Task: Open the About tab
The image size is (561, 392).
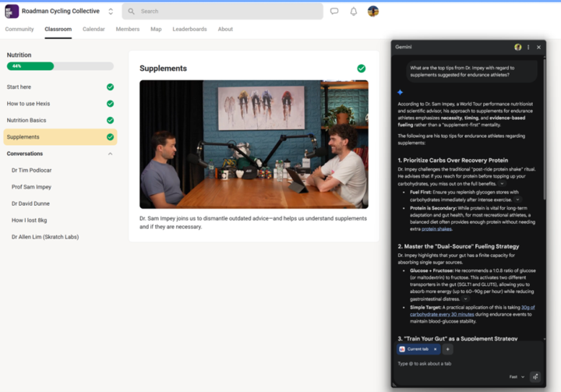Action: (x=225, y=30)
